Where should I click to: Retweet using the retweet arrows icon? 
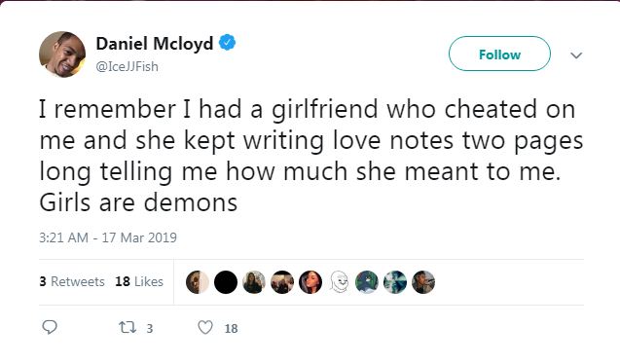[128, 327]
